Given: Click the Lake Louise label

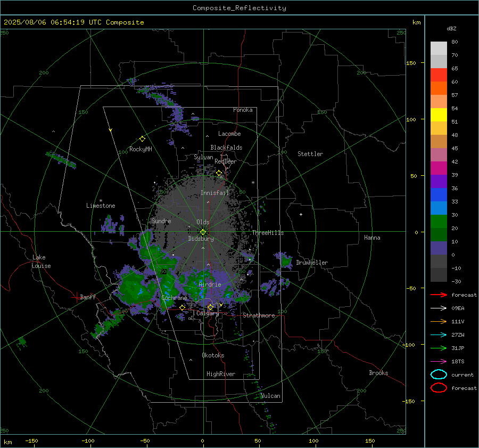Looking at the screenshot, I should pyautogui.click(x=41, y=262).
